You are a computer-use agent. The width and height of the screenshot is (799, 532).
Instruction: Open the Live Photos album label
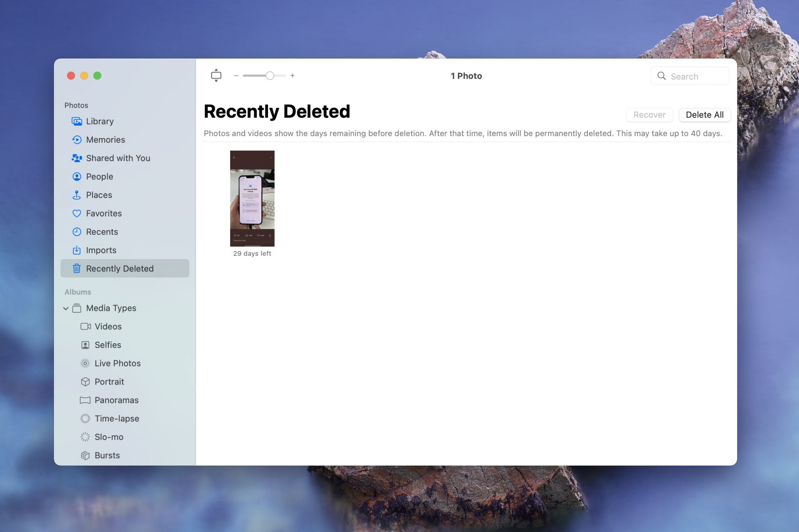[x=117, y=363]
